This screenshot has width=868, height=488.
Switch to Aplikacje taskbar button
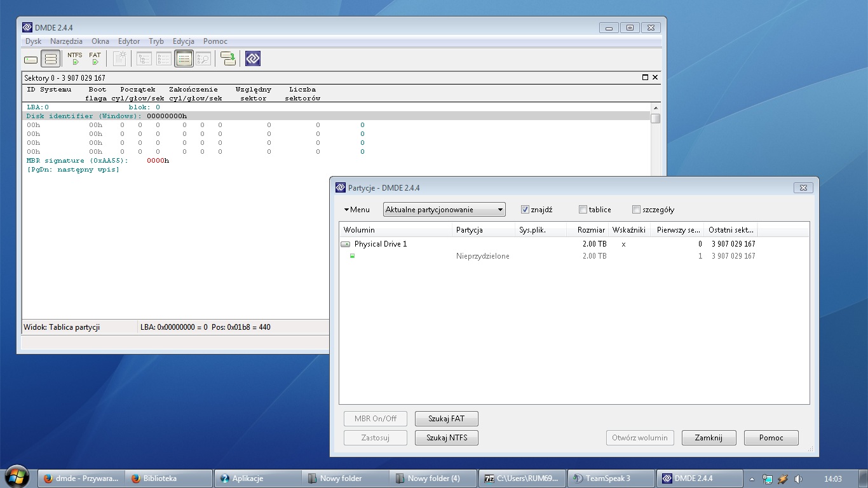(x=257, y=478)
